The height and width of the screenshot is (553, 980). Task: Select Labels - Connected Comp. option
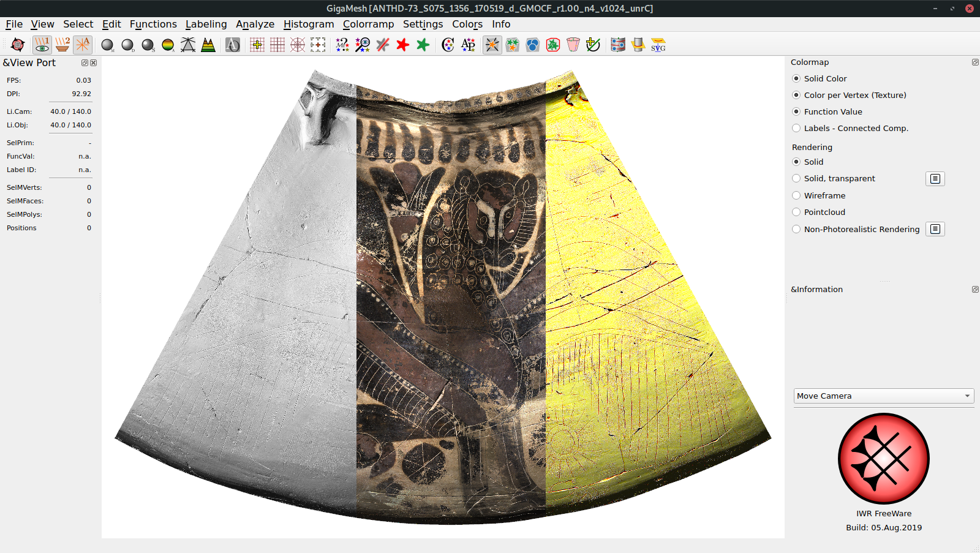[x=850, y=128]
